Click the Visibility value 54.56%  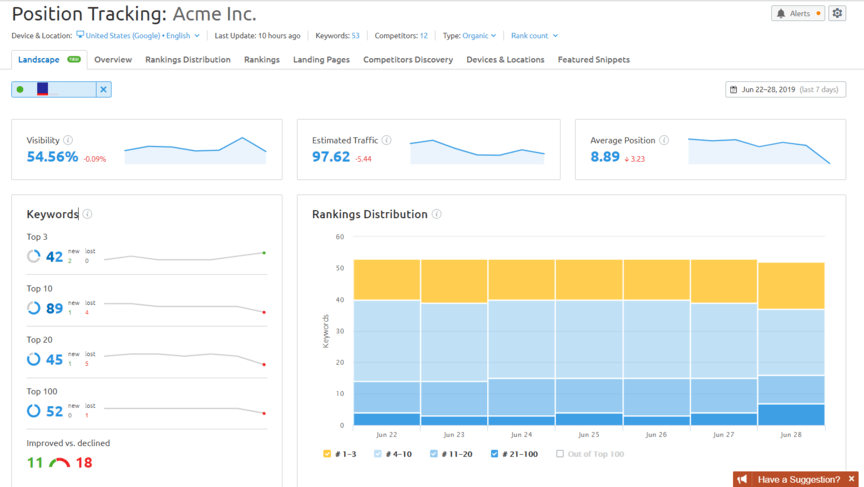[x=52, y=156]
